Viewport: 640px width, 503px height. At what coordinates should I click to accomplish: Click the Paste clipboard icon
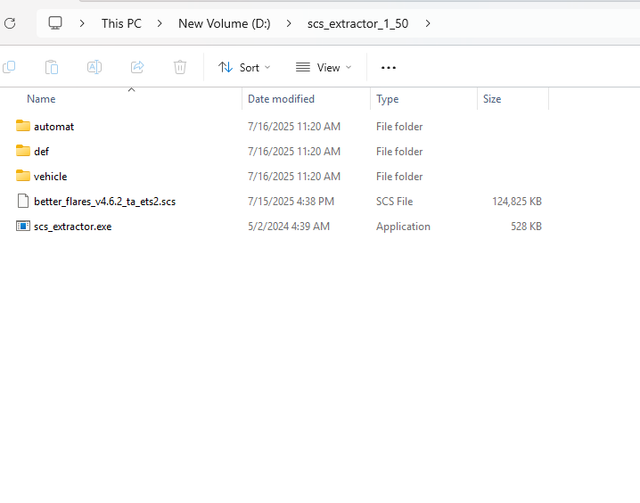point(51,67)
